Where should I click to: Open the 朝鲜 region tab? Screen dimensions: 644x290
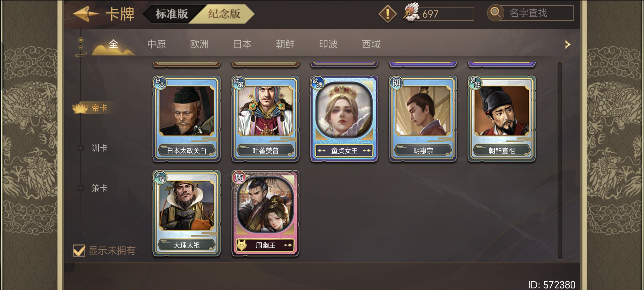coord(285,44)
